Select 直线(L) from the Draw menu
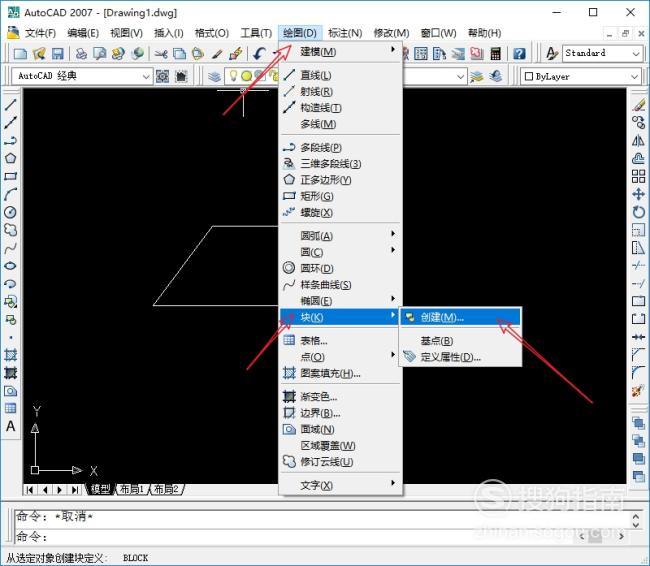 point(341,75)
